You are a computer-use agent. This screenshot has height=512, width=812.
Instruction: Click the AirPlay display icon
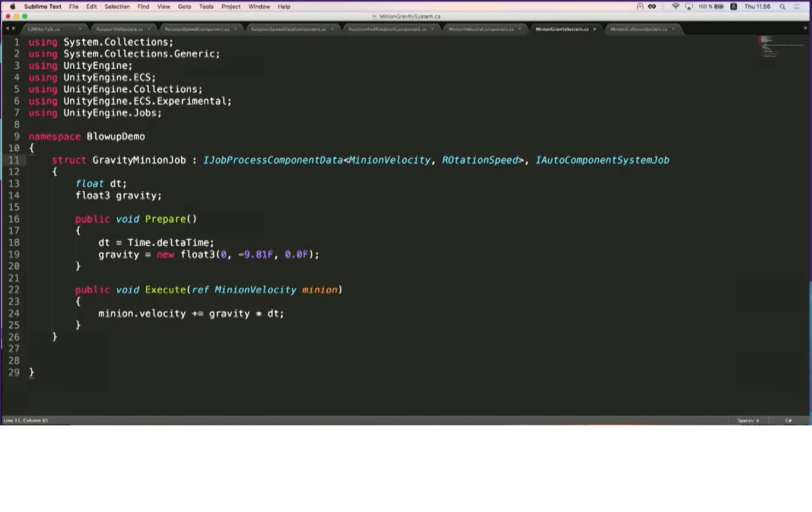689,7
